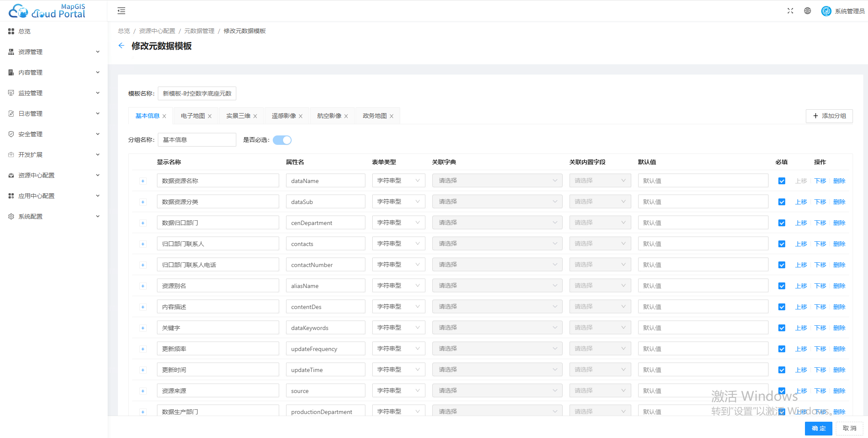Click the 属性名 field containing updateFrequency
Image resolution: width=868 pixels, height=438 pixels.
(325, 348)
